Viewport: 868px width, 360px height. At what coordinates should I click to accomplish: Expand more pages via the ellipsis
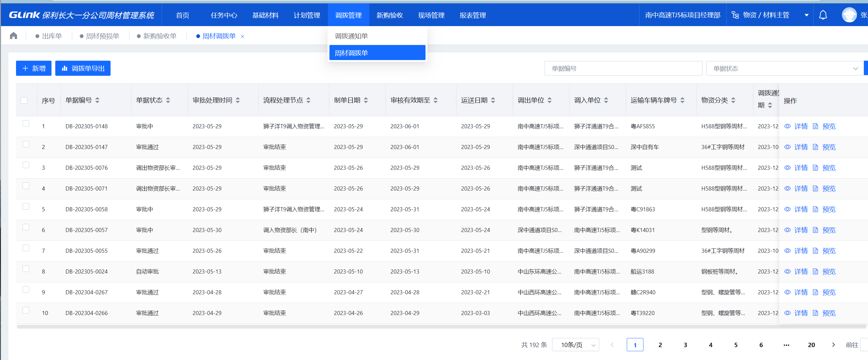[x=786, y=345]
